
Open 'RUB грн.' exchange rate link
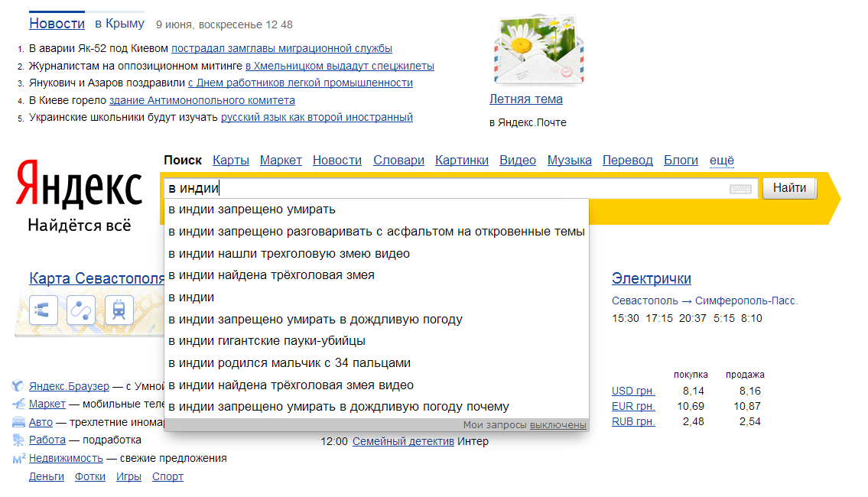point(633,422)
